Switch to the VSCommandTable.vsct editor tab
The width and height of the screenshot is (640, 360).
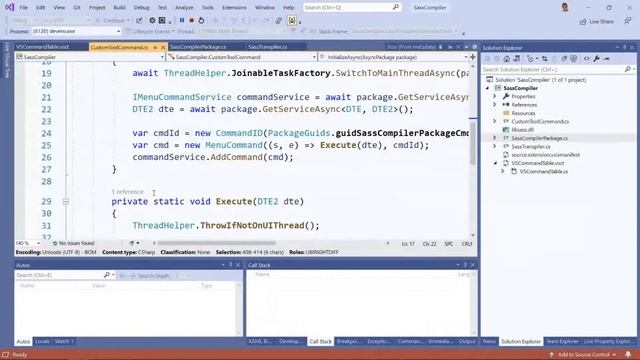tap(42, 47)
